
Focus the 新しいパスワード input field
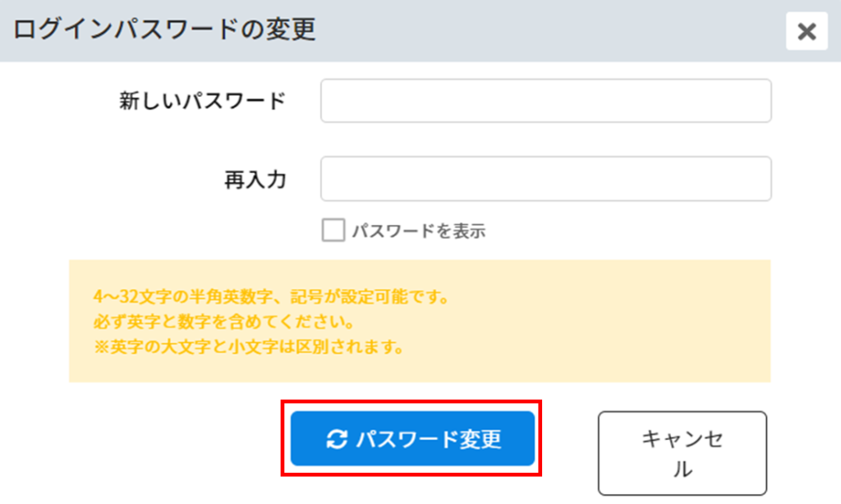[546, 101]
